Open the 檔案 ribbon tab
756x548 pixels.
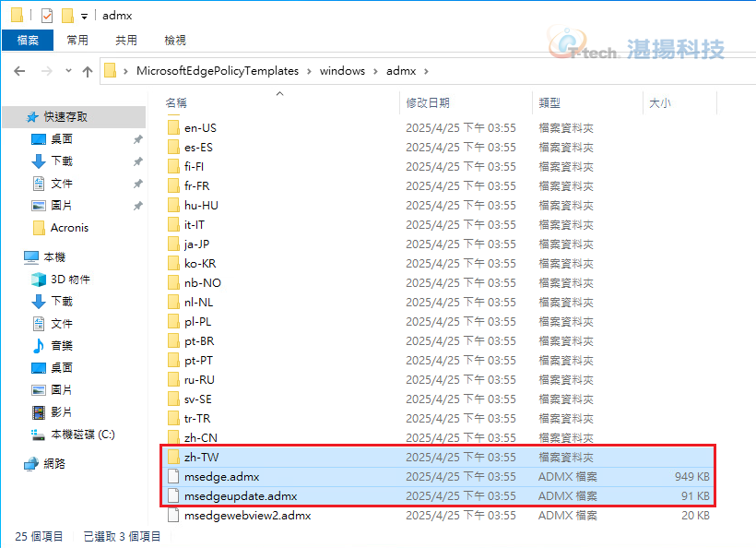coord(28,40)
